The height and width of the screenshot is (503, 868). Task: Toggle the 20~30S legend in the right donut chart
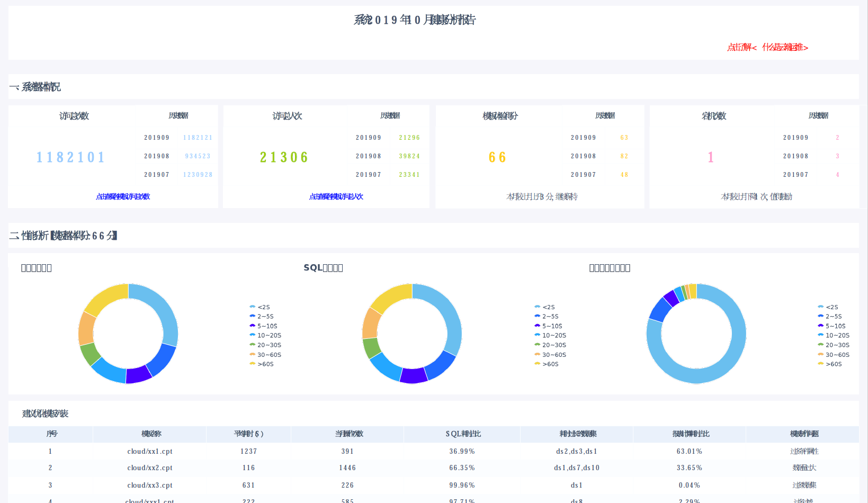tap(834, 345)
